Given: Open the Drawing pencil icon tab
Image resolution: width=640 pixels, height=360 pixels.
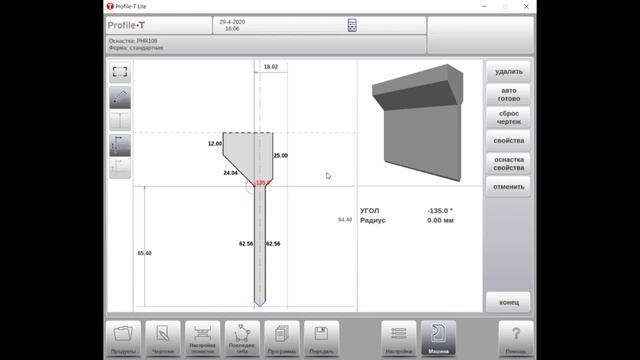Looking at the screenshot, I should (163, 338).
